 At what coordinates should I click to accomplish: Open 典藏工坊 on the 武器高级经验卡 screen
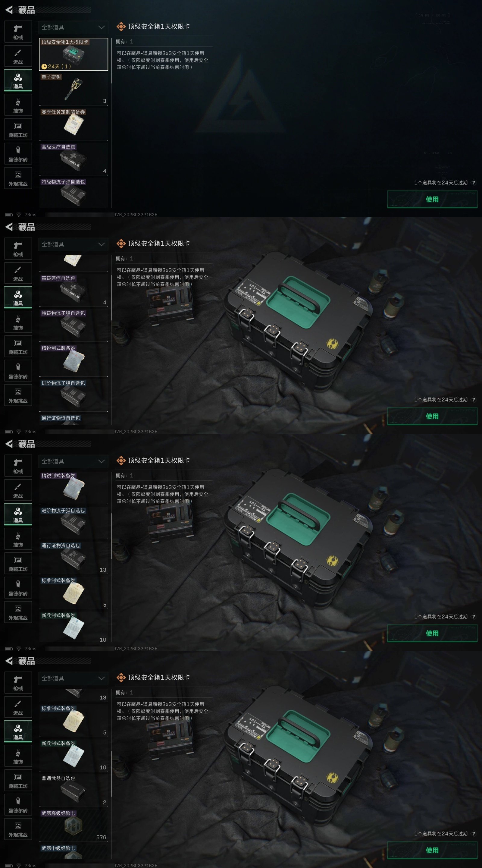click(18, 780)
